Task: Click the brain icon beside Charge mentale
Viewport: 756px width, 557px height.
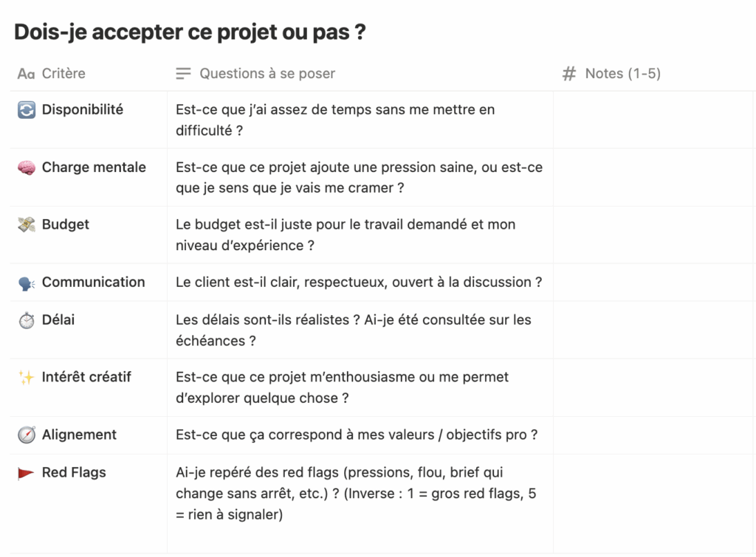Action: point(27,167)
